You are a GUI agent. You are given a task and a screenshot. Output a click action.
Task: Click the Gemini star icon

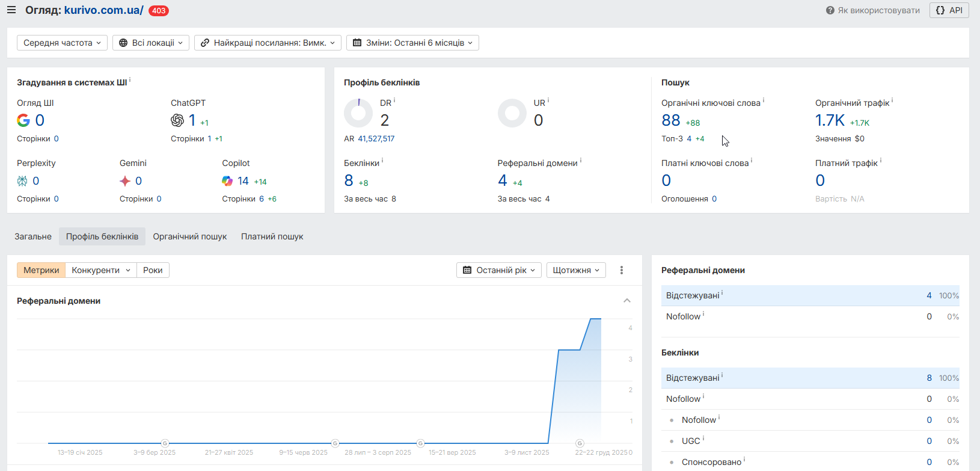point(125,181)
